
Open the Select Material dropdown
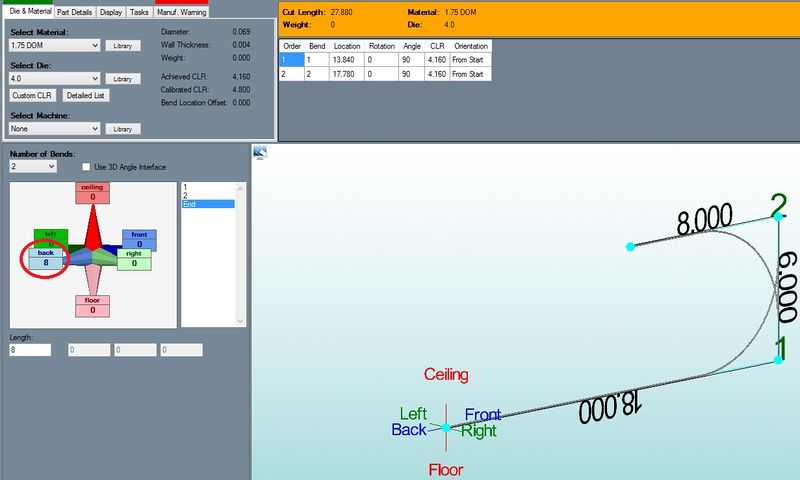pyautogui.click(x=55, y=45)
